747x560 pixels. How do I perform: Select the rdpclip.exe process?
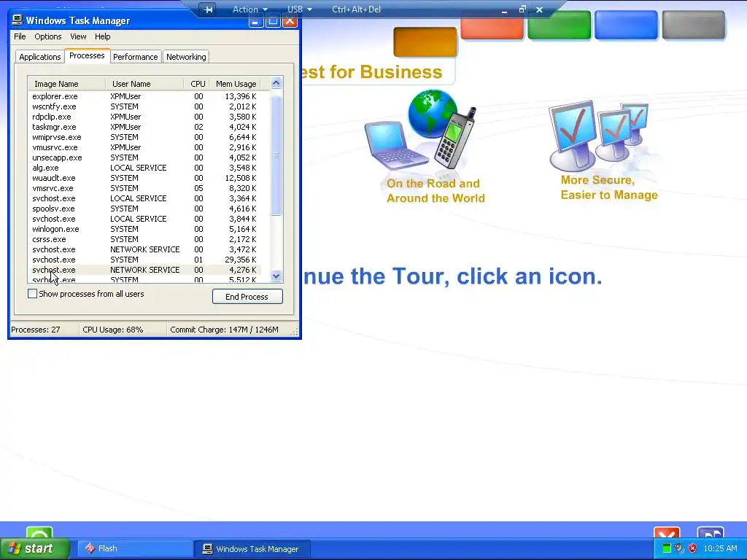point(145,117)
